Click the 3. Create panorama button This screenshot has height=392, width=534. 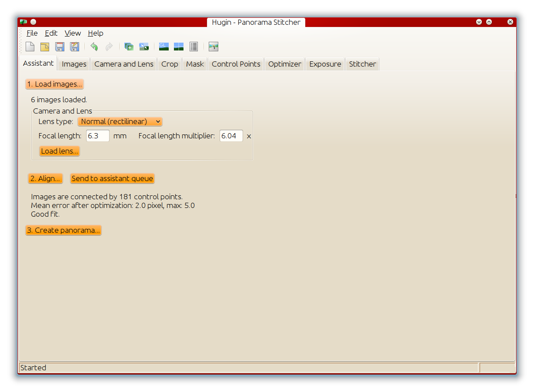click(63, 230)
